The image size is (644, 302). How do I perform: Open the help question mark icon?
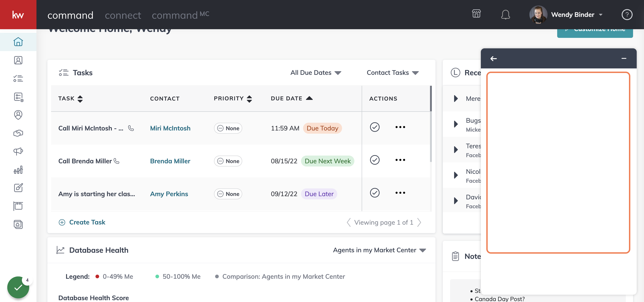(x=627, y=15)
